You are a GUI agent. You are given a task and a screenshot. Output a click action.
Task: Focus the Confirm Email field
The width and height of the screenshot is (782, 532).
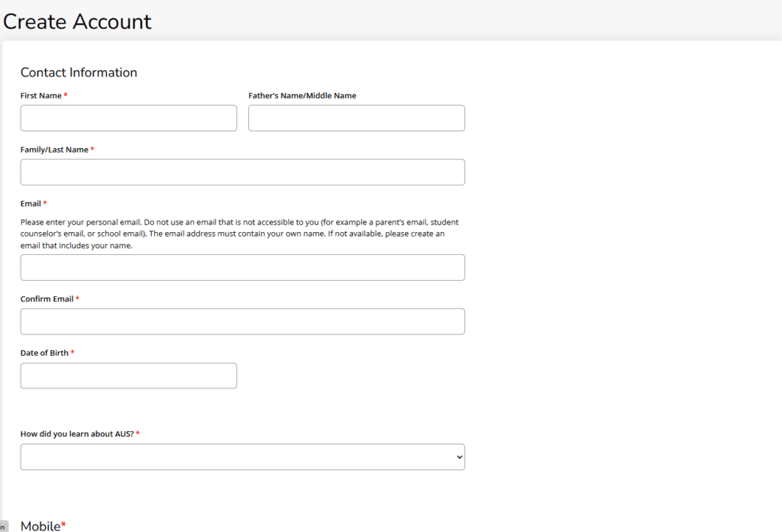(x=242, y=321)
